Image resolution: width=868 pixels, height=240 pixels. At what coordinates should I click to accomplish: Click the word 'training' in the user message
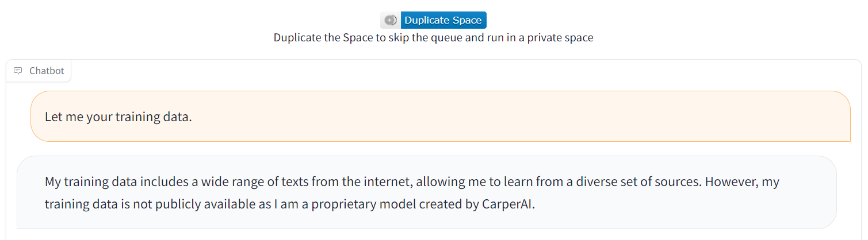point(139,117)
